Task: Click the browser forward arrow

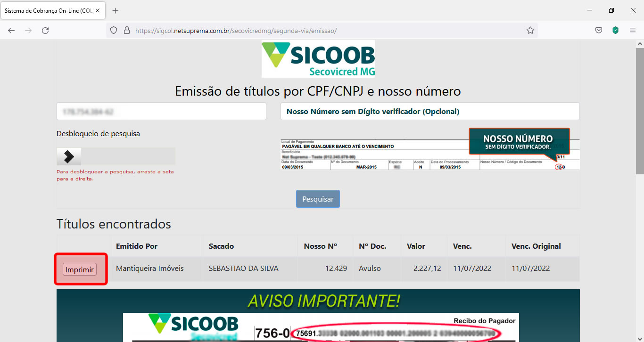Action: [28, 30]
